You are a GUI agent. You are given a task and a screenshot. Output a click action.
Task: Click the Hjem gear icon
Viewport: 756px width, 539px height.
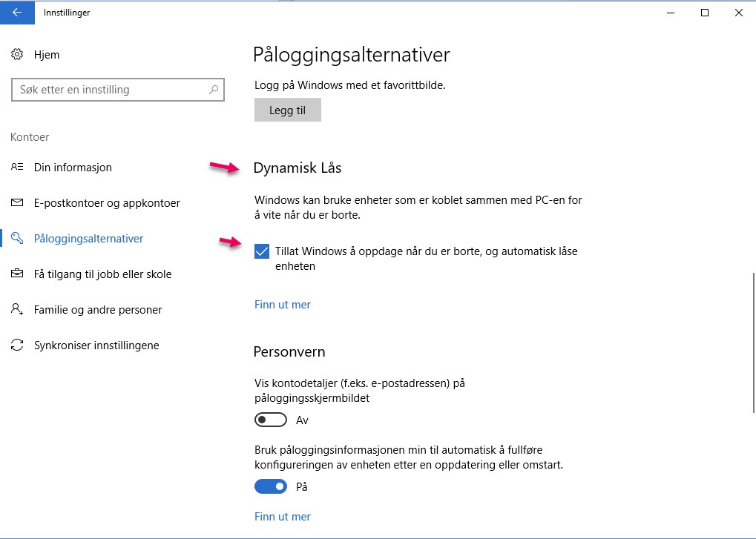[17, 55]
